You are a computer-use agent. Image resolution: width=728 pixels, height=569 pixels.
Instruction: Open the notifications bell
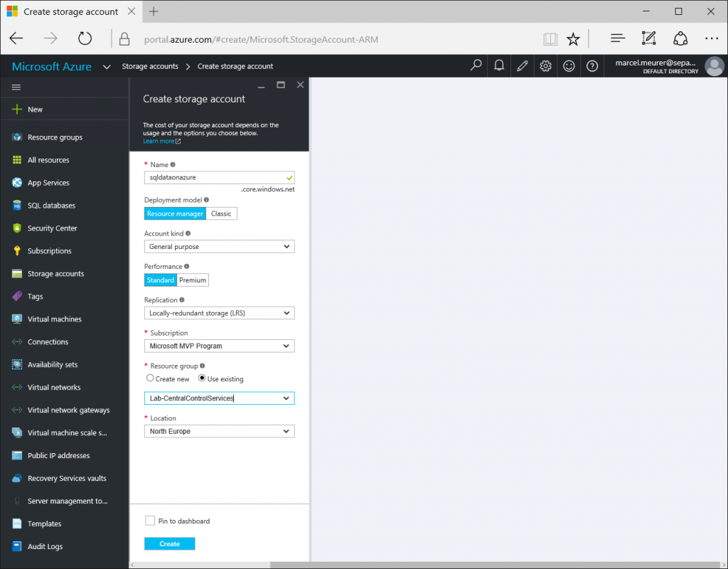[x=499, y=66]
